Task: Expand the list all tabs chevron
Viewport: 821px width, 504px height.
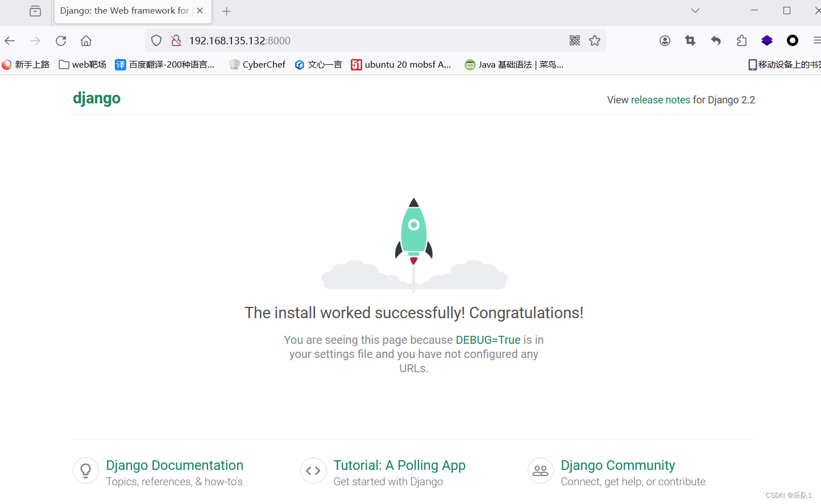Action: coord(695,11)
